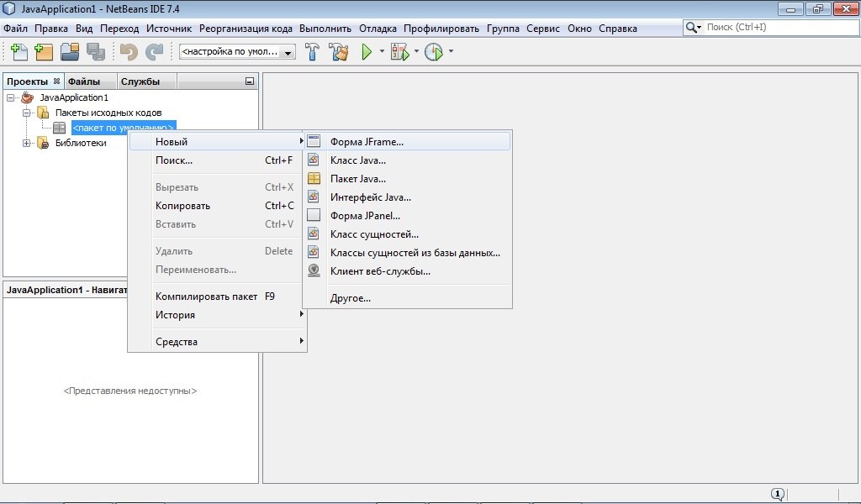Click the Undo arrow icon
Image resolution: width=861 pixels, height=504 pixels.
pyautogui.click(x=129, y=51)
